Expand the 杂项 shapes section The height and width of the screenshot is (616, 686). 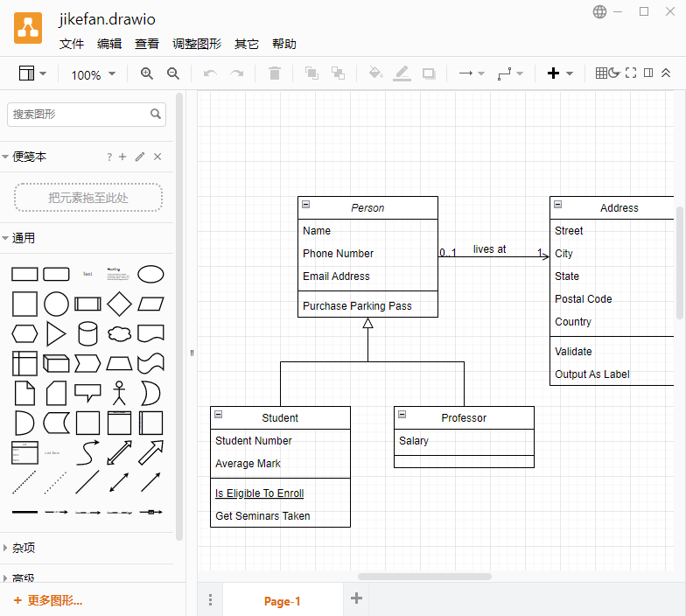coord(5,548)
